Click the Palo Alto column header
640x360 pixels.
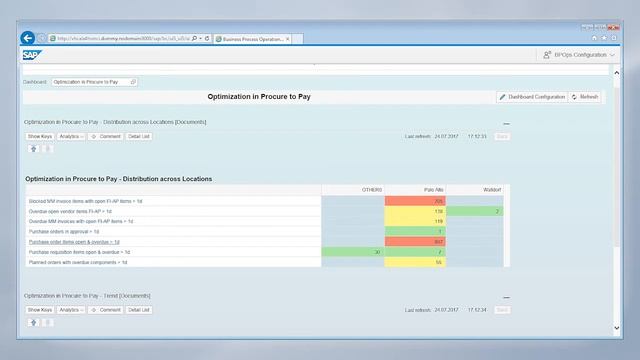[415, 190]
